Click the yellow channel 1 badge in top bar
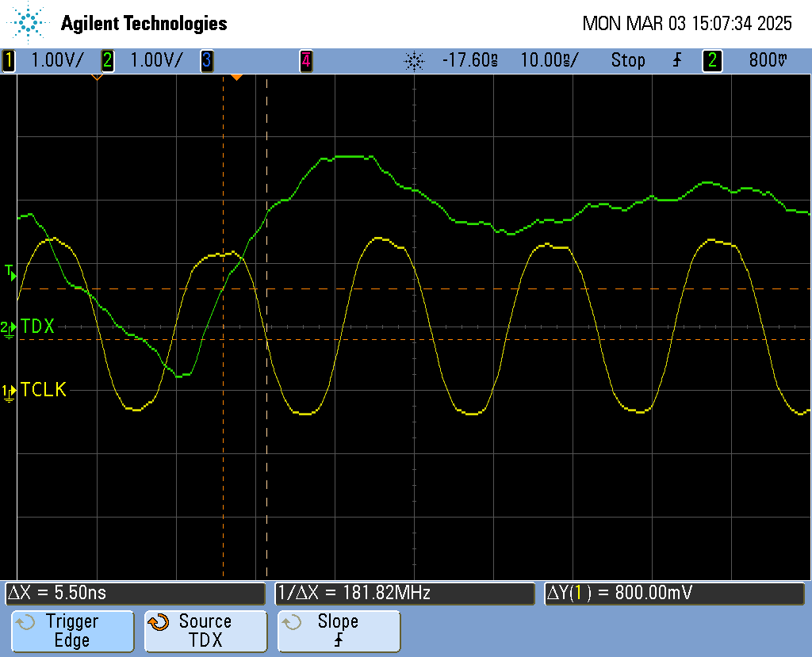This screenshot has width=812, height=657. point(9,60)
